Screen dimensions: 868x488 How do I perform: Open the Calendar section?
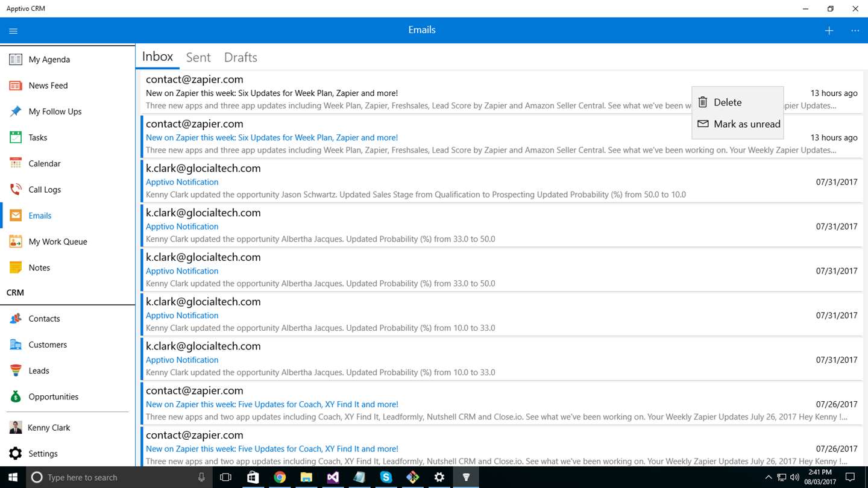tap(68, 163)
